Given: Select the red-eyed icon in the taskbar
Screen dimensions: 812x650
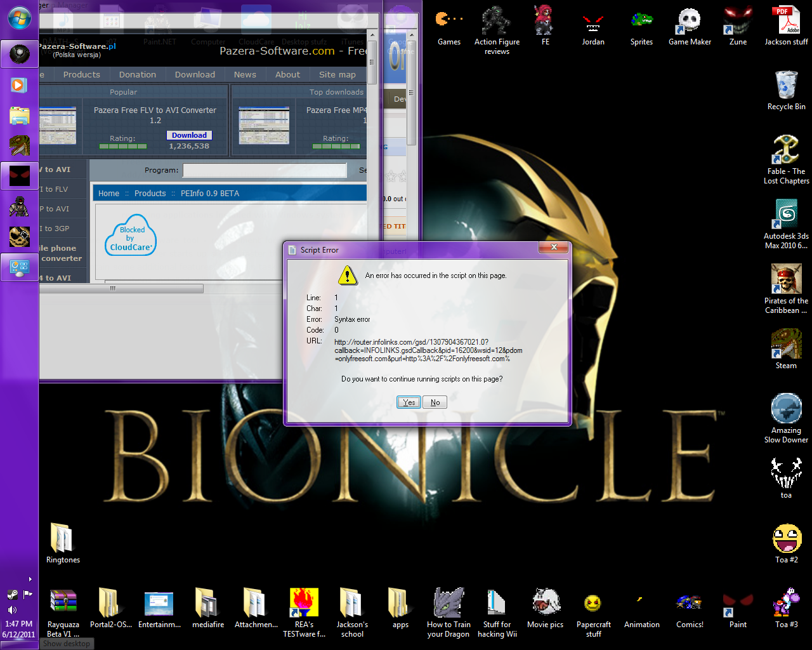Looking at the screenshot, I should tap(19, 176).
